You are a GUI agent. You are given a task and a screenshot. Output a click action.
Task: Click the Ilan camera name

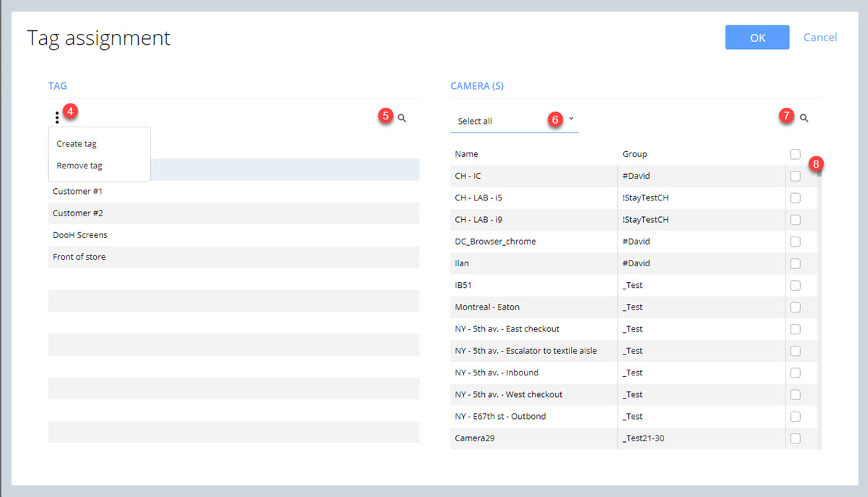(461, 263)
